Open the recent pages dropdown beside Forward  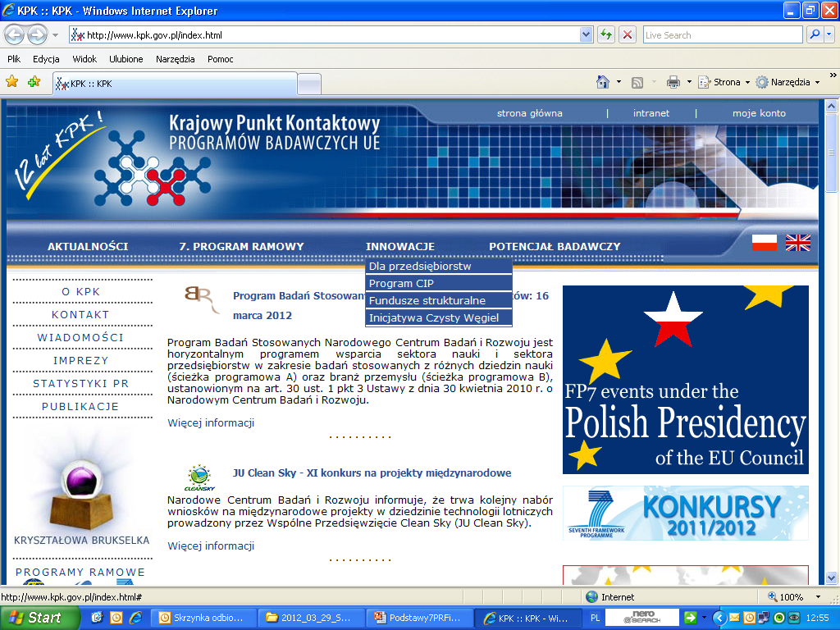(x=55, y=35)
